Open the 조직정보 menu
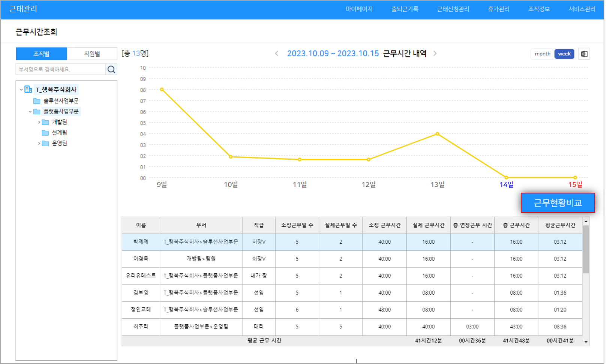 539,9
